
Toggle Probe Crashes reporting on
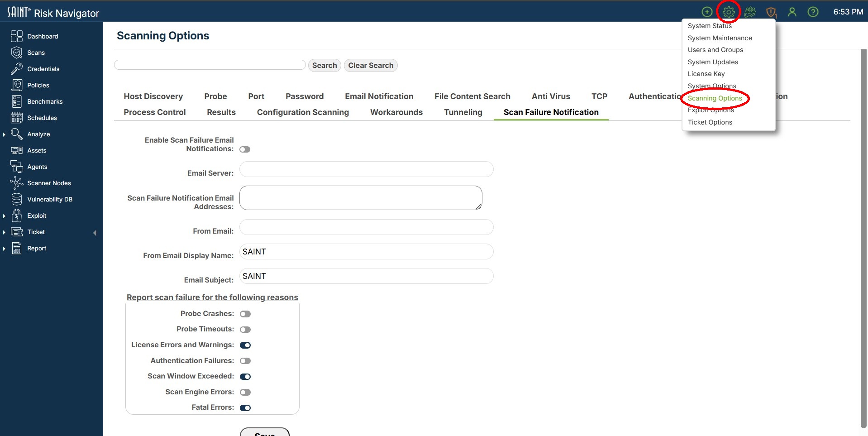coord(245,314)
